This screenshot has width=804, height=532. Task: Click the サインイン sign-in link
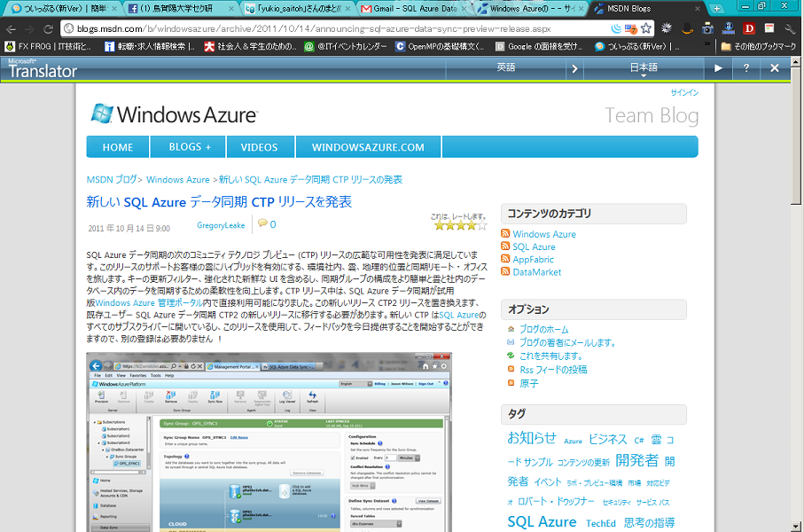point(683,92)
